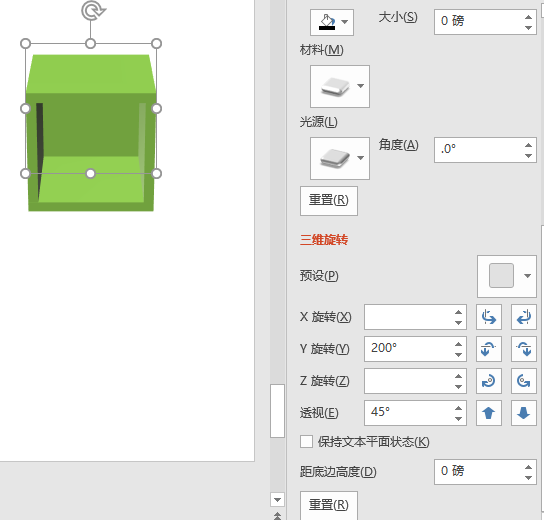Viewport: 544px width, 520px height.
Task: Click the X rotation left icon
Action: tap(488, 317)
